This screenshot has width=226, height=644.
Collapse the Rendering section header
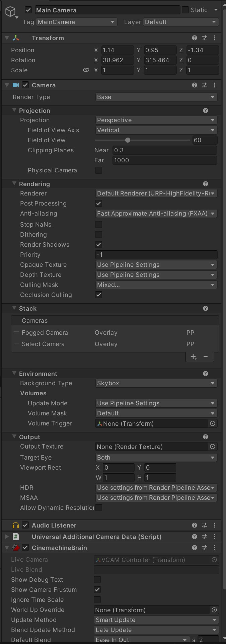(x=14, y=184)
